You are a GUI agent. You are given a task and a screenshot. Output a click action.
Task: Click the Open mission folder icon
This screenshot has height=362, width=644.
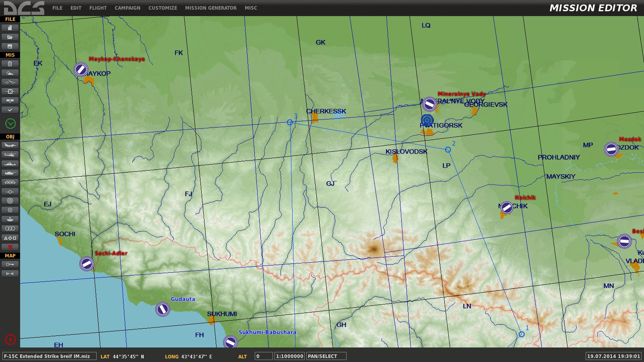coord(10,37)
